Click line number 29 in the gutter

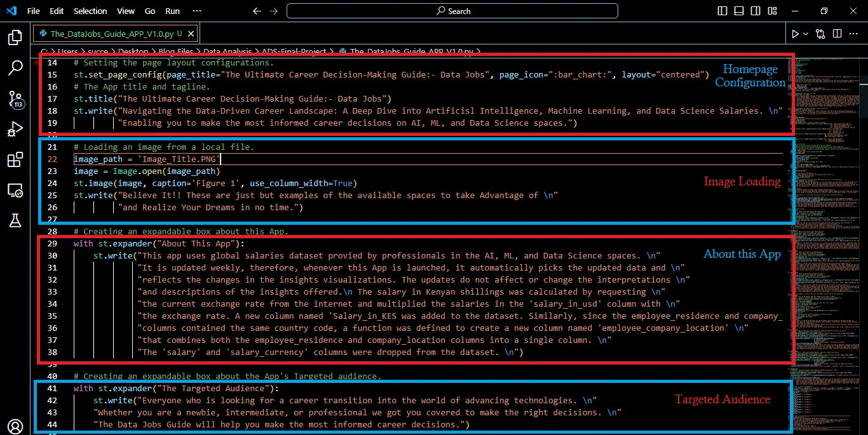coord(53,244)
